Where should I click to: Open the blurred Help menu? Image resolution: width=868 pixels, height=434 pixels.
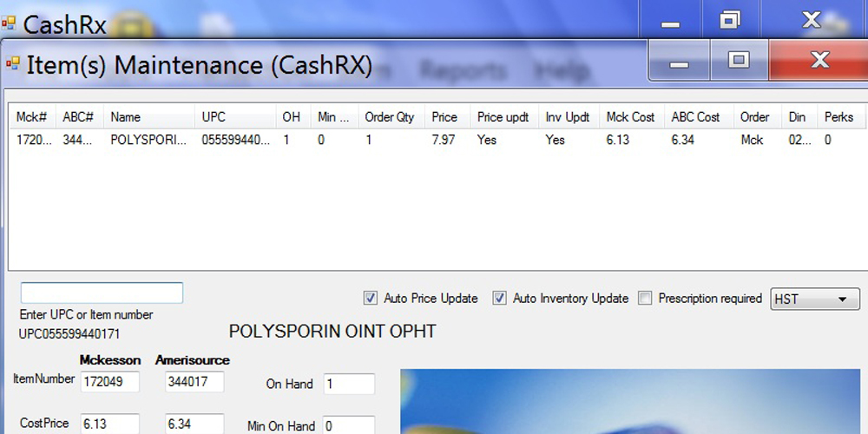[x=562, y=70]
